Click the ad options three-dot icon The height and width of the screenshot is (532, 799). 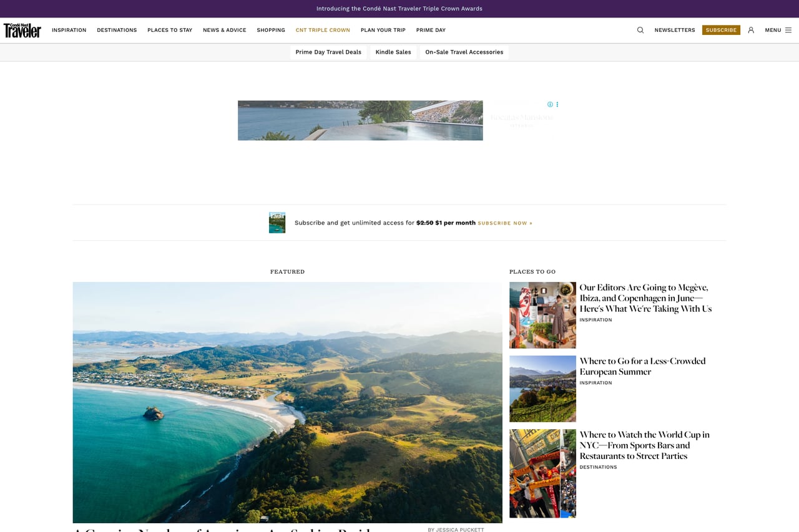(557, 104)
